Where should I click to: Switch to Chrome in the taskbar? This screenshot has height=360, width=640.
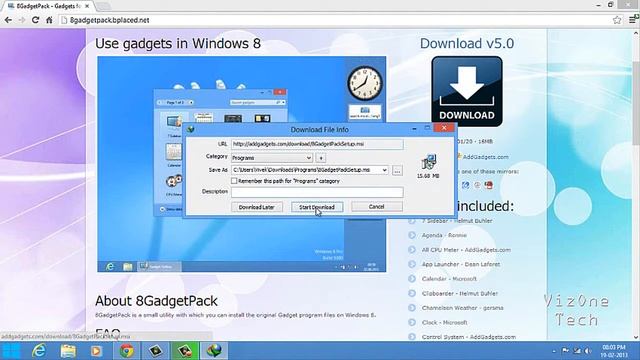point(127,351)
